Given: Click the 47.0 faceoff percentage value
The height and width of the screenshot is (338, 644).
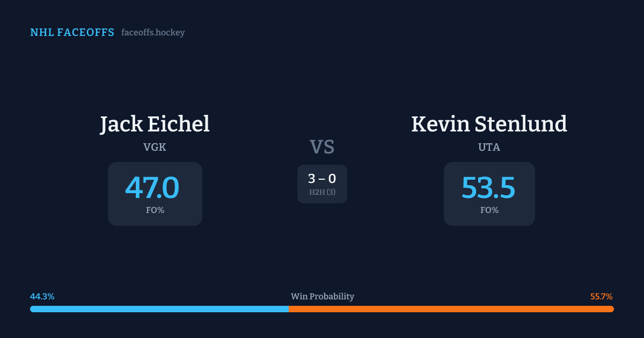Looking at the screenshot, I should tap(152, 188).
